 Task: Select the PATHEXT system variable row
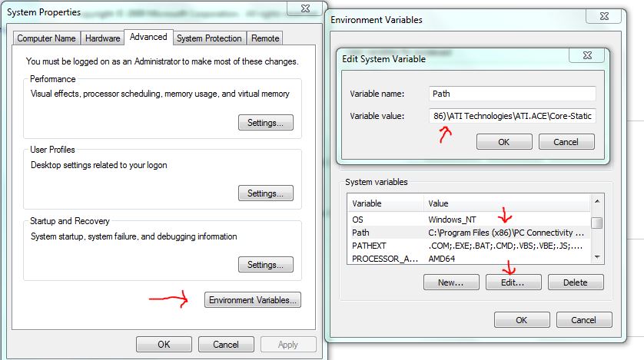tap(469, 246)
